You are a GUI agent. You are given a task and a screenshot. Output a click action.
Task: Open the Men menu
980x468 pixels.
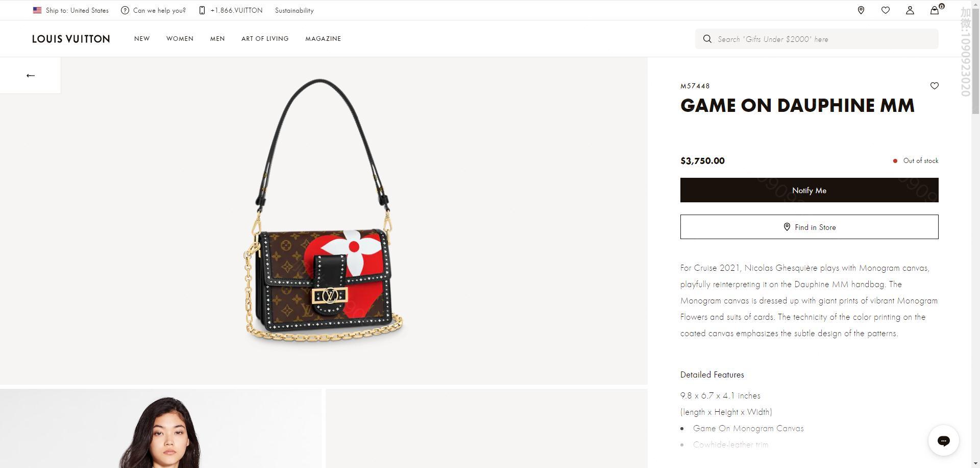pyautogui.click(x=217, y=39)
